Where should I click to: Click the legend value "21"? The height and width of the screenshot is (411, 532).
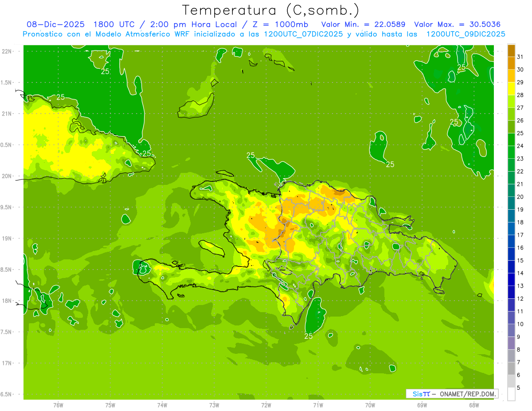[x=520, y=184]
